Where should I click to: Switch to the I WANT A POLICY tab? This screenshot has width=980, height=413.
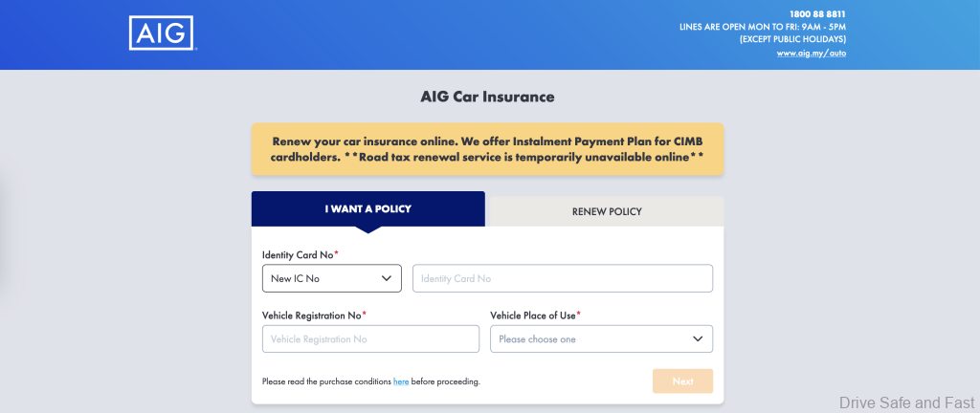pos(367,208)
